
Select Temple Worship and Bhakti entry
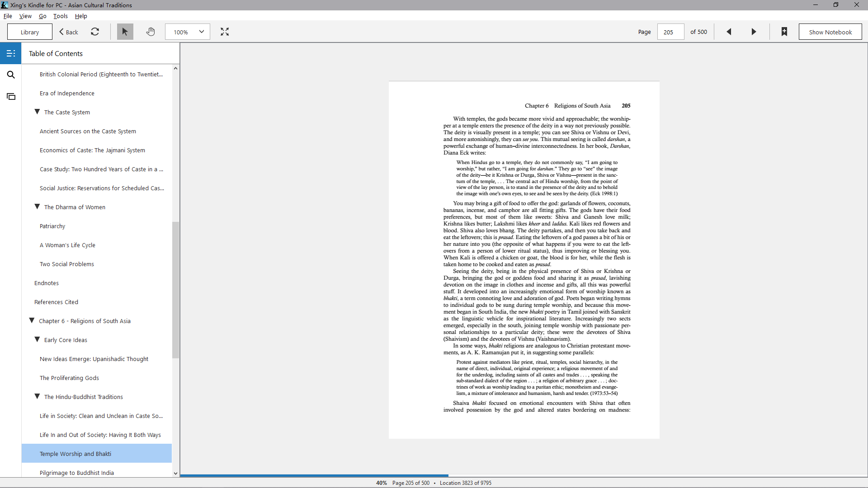pyautogui.click(x=97, y=453)
